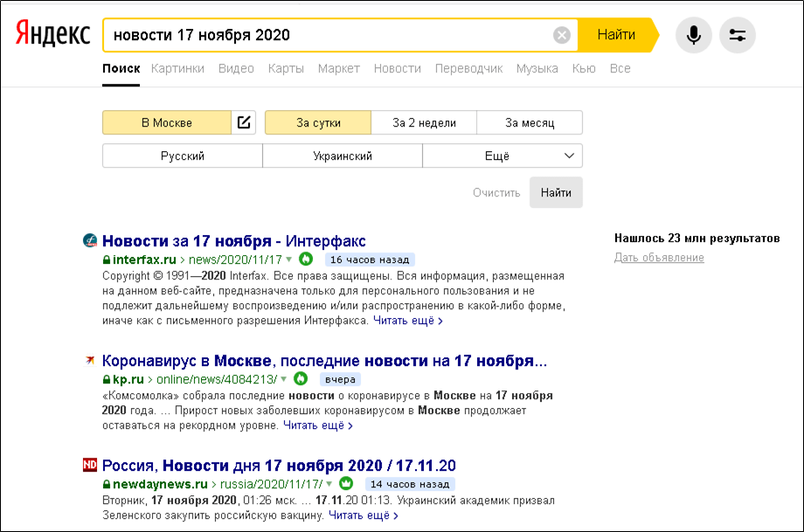Click lock icon before newdaynews.ru
This screenshot has height=532, width=804.
pyautogui.click(x=107, y=484)
